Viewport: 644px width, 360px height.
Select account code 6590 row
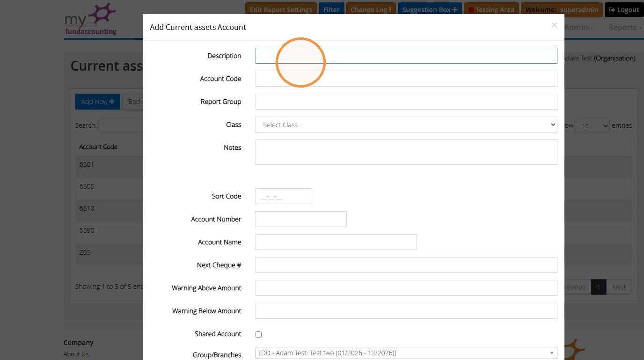coord(353,232)
